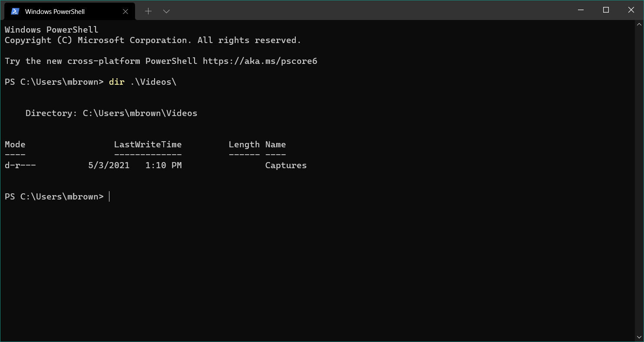Click the 'Name' column header
644x342 pixels.
coord(276,145)
